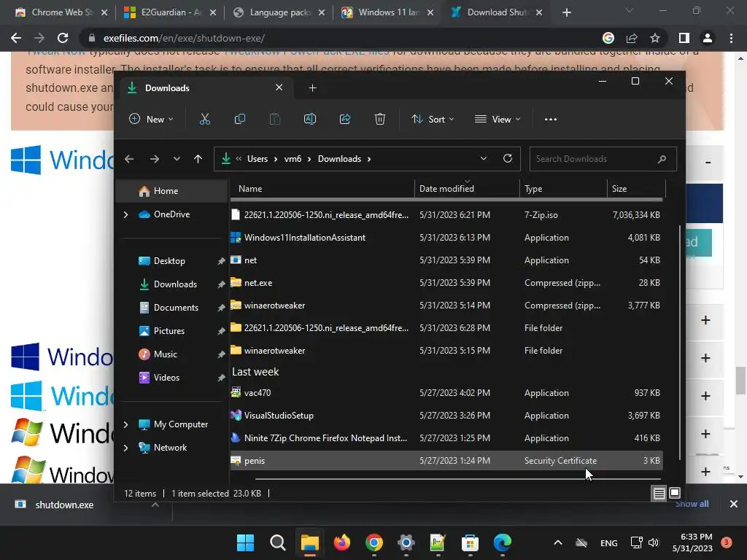Open Microsoft Edge from the taskbar
Viewport: 747px width, 560px height.
pyautogui.click(x=502, y=542)
